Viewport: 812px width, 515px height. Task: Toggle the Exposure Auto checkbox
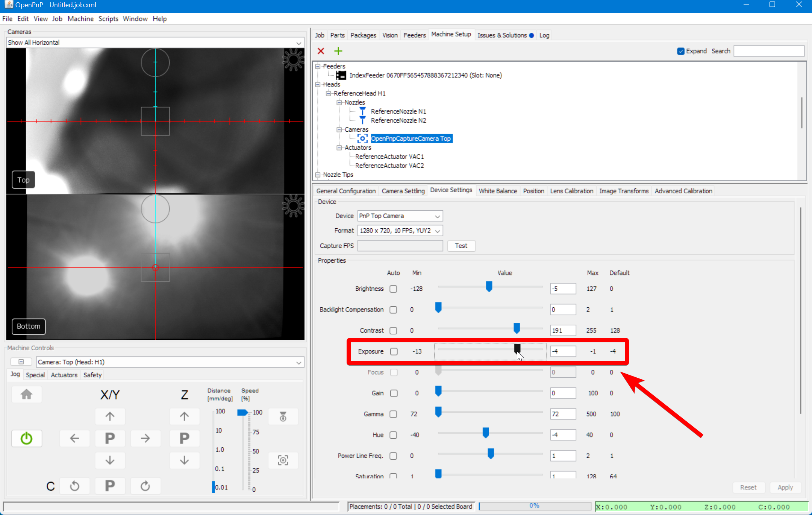pos(394,351)
